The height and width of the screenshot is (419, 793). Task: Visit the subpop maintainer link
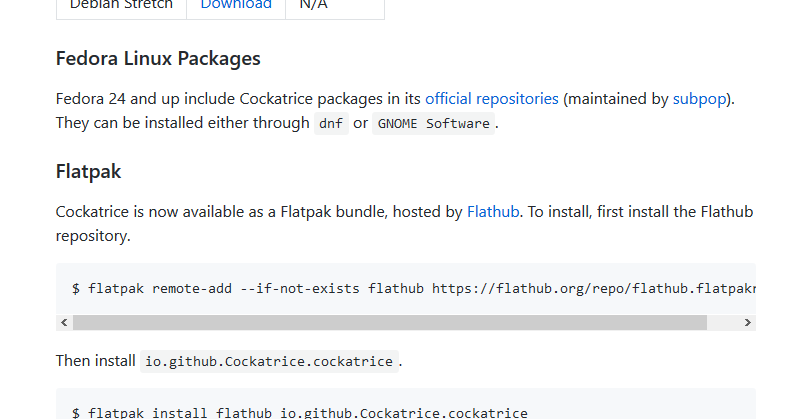[699, 99]
